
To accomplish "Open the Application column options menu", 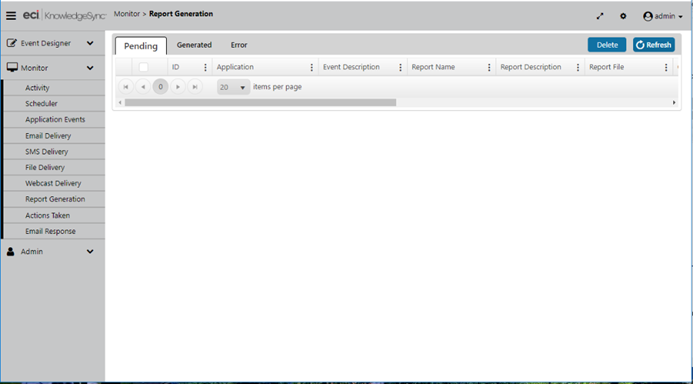I will [312, 67].
